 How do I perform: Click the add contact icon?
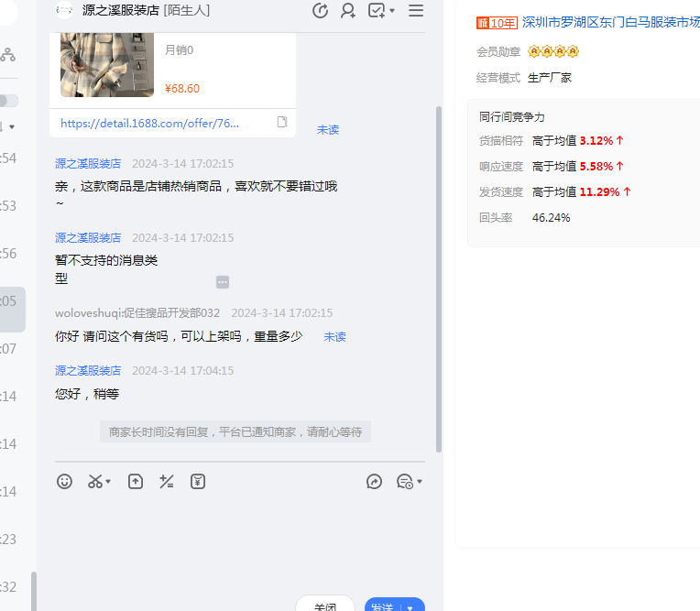pyautogui.click(x=348, y=11)
